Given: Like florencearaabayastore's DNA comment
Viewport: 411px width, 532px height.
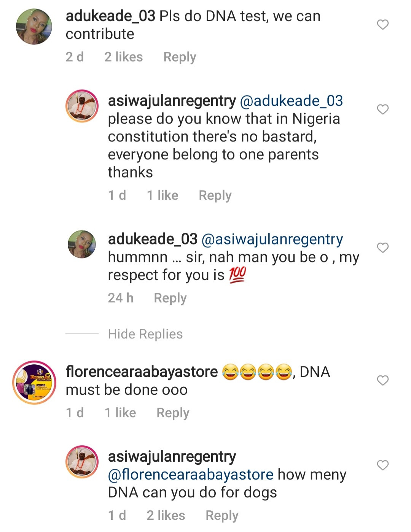Looking at the screenshot, I should pos(382,380).
